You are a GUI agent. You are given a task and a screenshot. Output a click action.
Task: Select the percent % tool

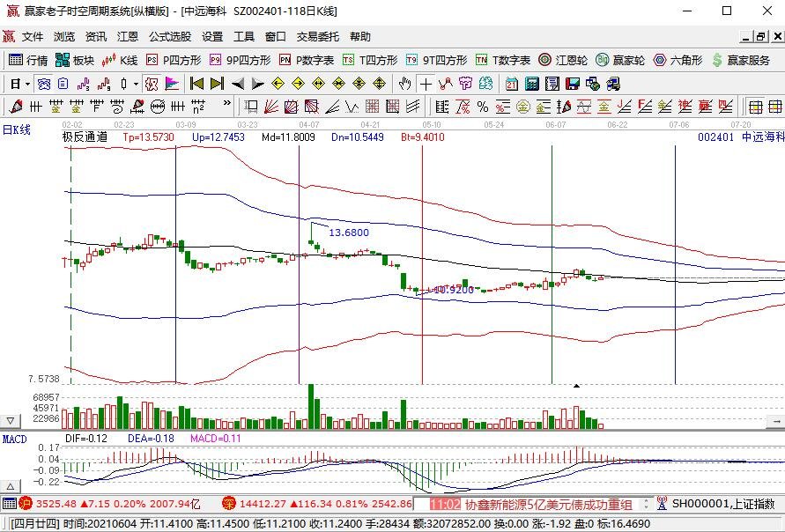click(x=483, y=107)
